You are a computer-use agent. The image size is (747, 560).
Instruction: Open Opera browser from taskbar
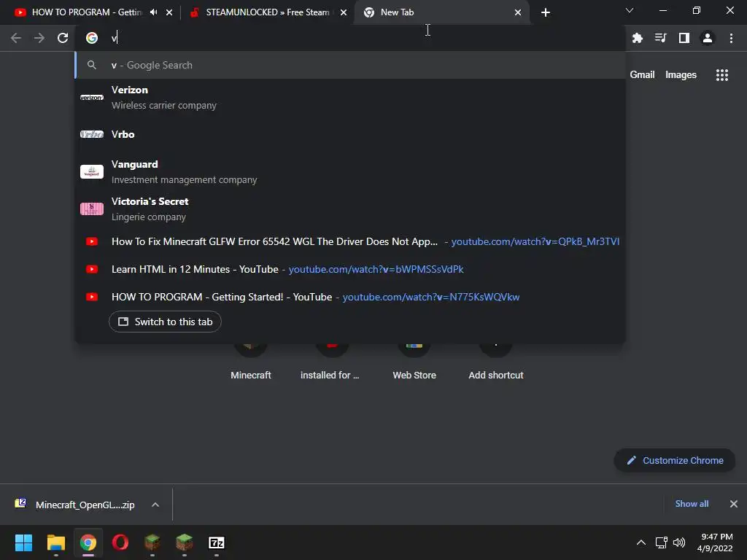(120, 542)
